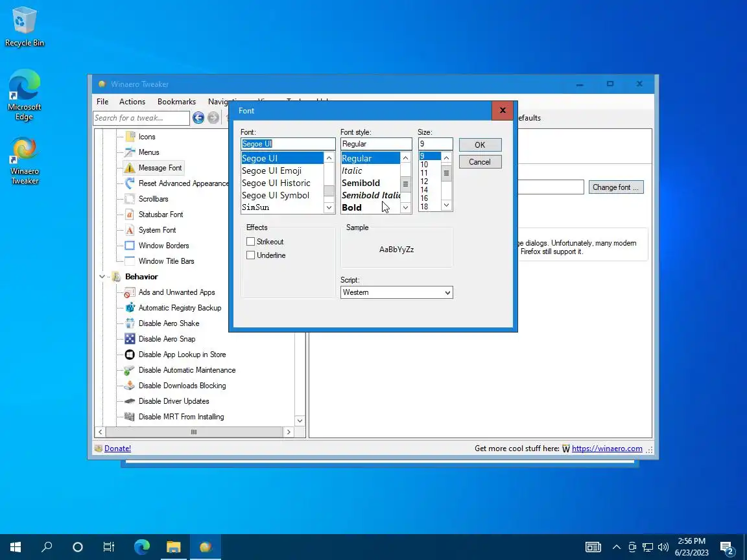Click the tree panel scroll down arrow

pyautogui.click(x=300, y=421)
